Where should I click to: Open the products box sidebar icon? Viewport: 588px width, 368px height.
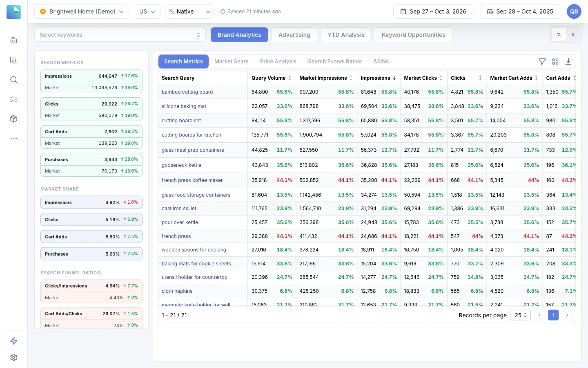coord(13,119)
